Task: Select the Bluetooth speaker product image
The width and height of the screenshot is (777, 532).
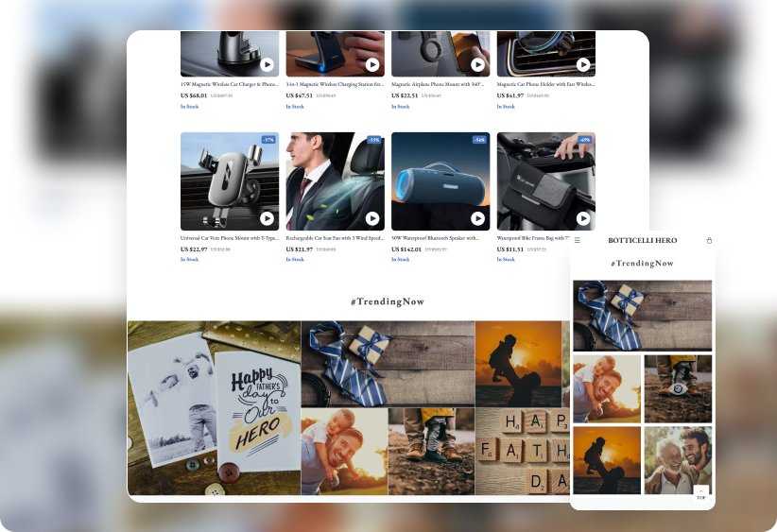Action: [x=440, y=180]
